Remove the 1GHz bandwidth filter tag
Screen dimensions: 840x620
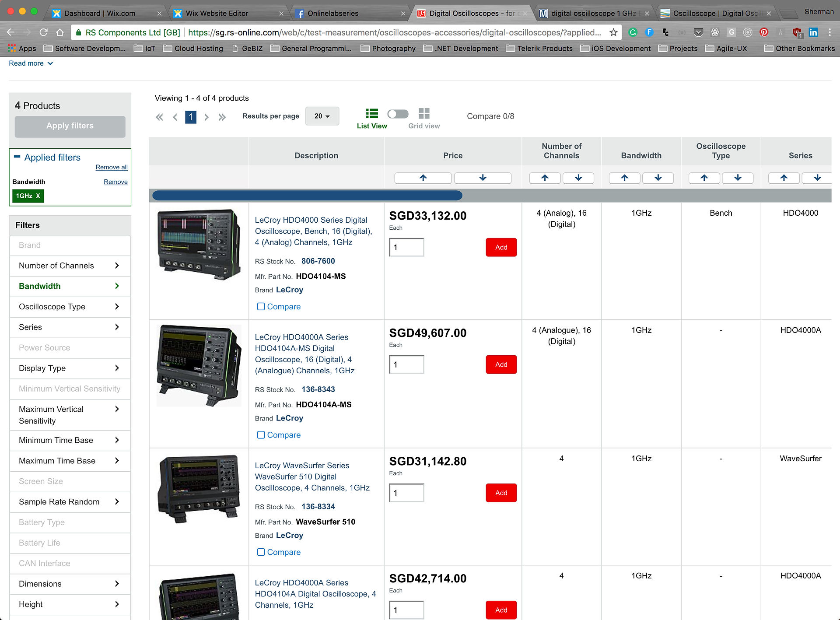coord(28,196)
